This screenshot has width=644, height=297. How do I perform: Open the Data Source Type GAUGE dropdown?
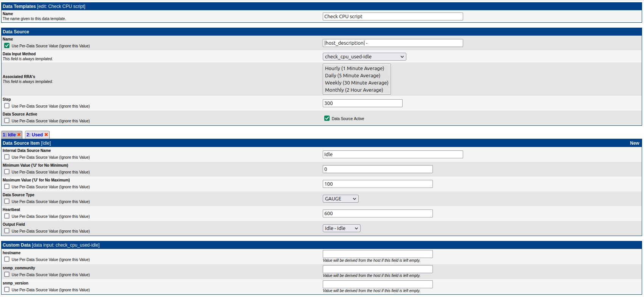tap(341, 199)
